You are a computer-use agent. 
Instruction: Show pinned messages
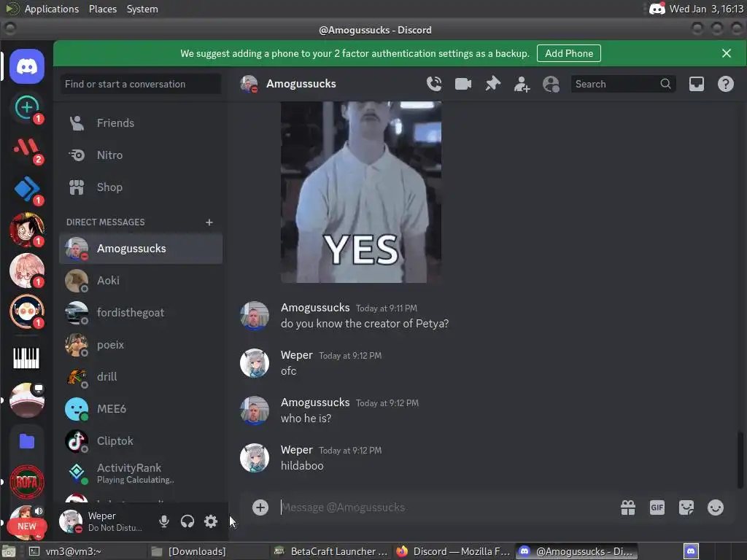(x=492, y=84)
